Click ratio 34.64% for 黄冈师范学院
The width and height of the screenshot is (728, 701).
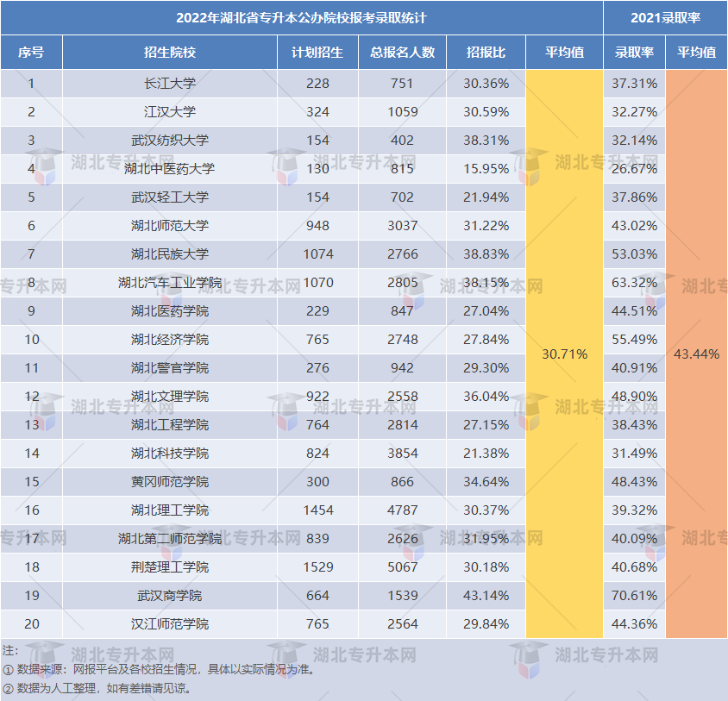(486, 481)
